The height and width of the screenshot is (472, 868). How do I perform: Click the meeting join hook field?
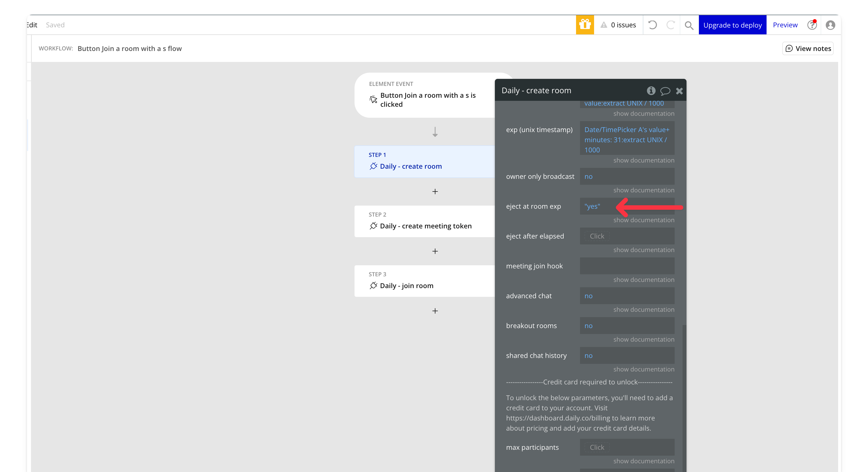click(x=627, y=266)
